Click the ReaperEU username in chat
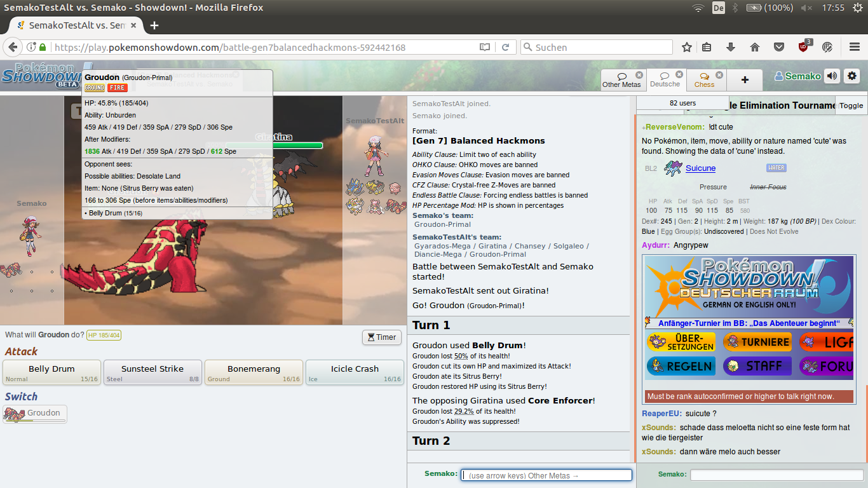This screenshot has height=488, width=868. click(661, 414)
